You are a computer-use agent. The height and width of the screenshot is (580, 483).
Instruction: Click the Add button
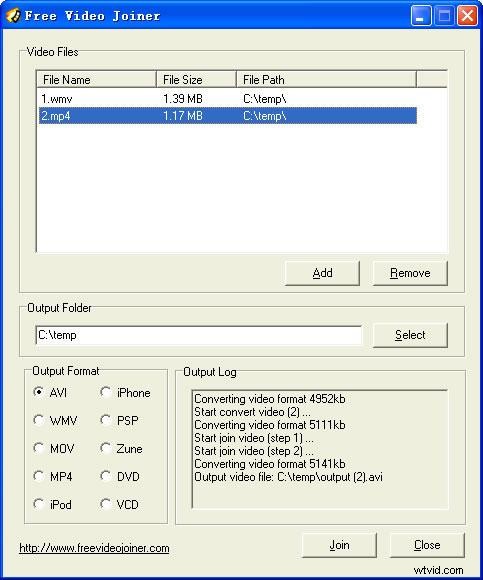tap(322, 273)
